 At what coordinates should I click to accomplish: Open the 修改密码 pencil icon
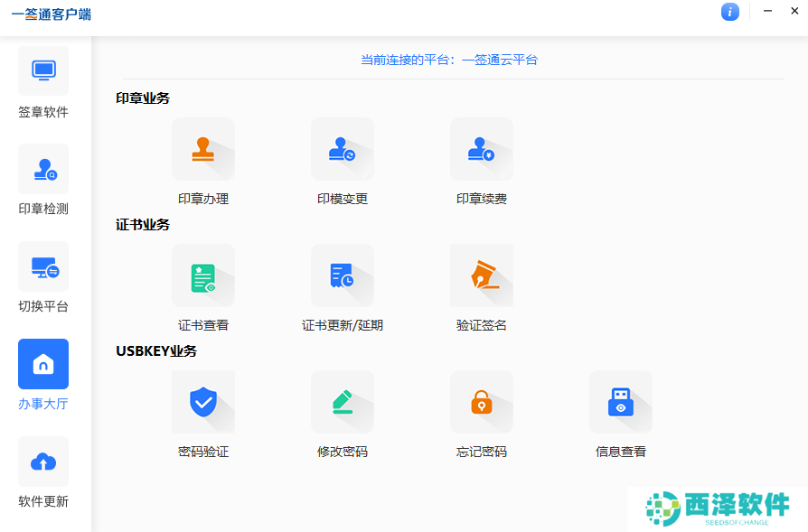[x=343, y=402]
